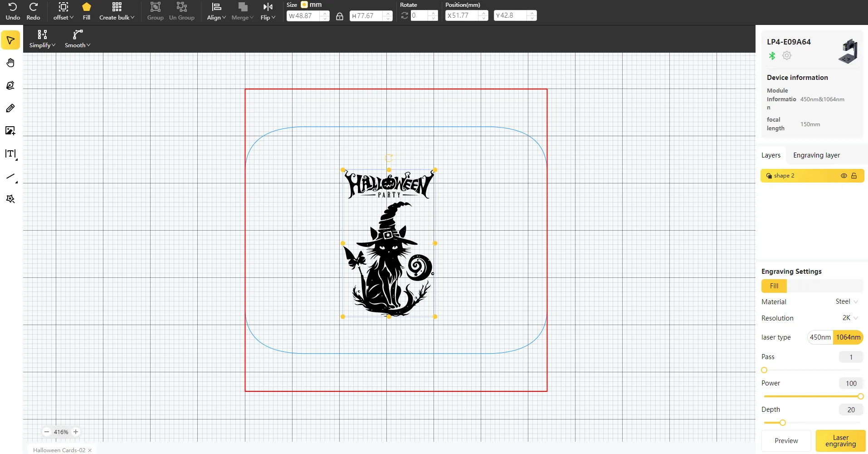Select the Fill engraving settings tab
Image resolution: width=868 pixels, height=454 pixels.
pyautogui.click(x=774, y=286)
